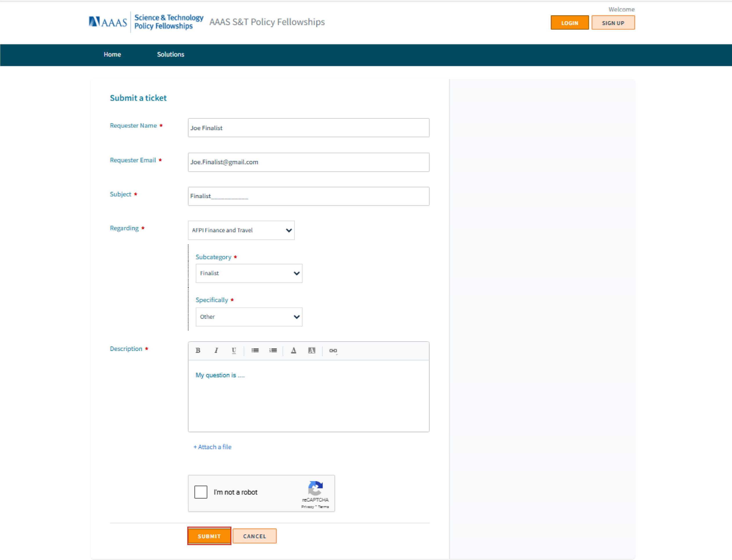Click the Attach a file link
The width and height of the screenshot is (732, 560).
click(213, 447)
